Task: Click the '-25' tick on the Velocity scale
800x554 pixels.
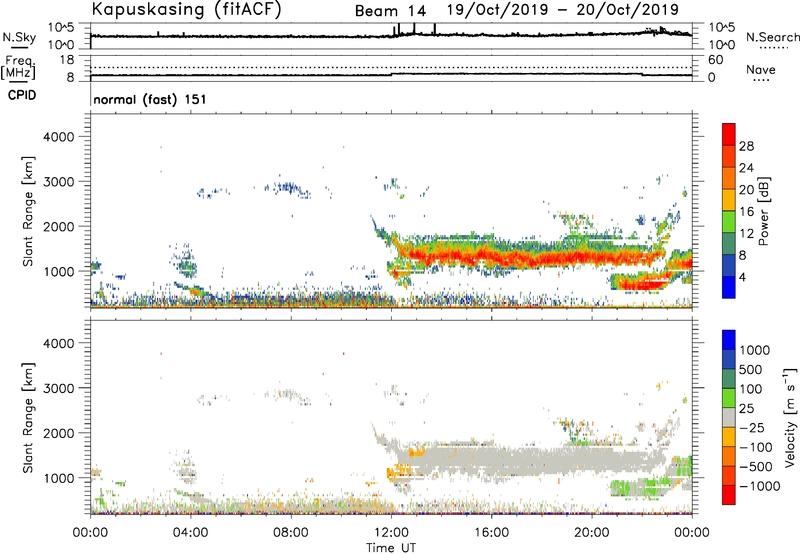Action: click(752, 427)
